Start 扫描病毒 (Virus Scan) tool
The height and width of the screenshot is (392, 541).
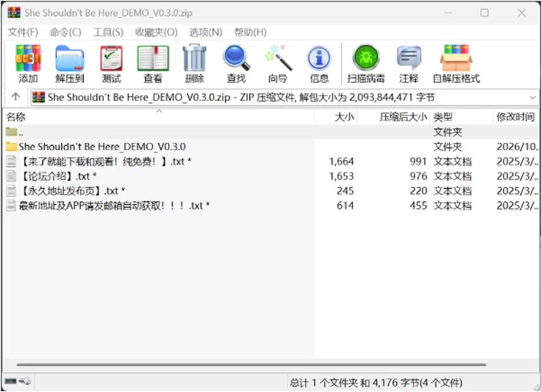click(x=366, y=64)
